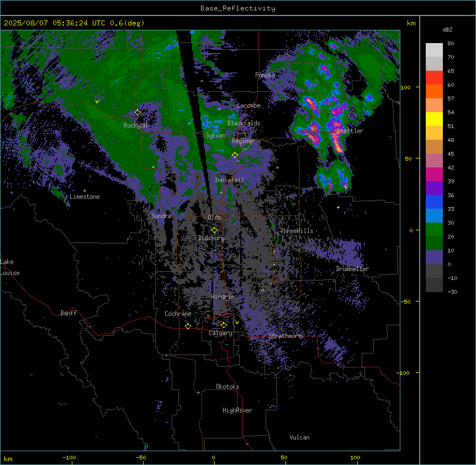Click the RedDeer city label
Screen dimensions: 476x465
pyautogui.click(x=243, y=141)
